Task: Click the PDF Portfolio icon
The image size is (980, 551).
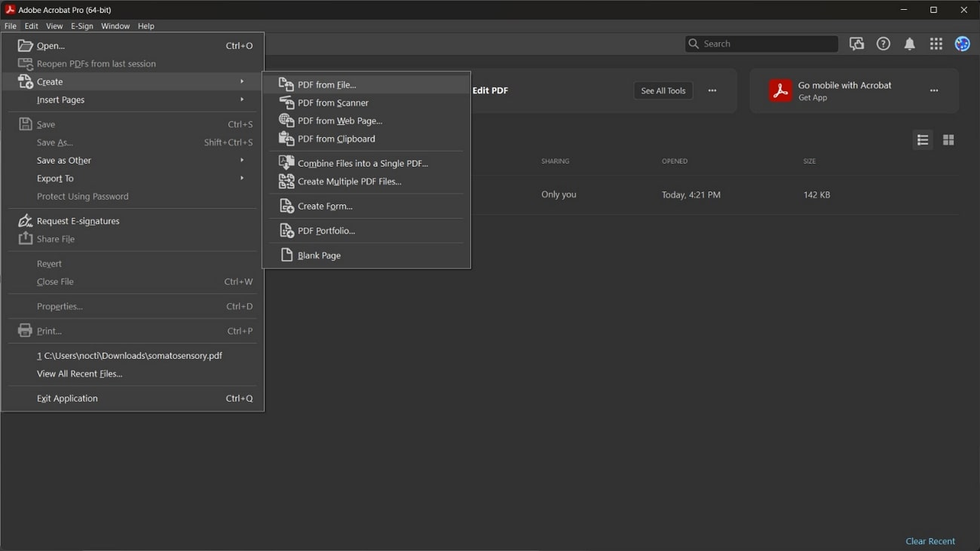Action: [x=286, y=231]
